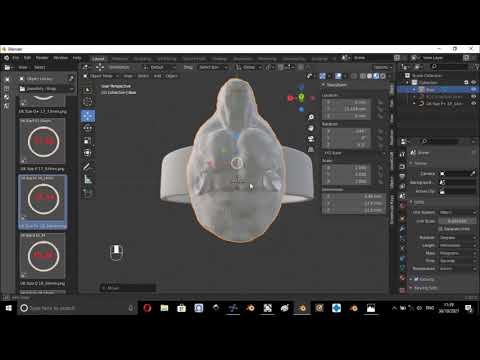
Task: Click the Blender logo menu icon
Action: coord(6,58)
